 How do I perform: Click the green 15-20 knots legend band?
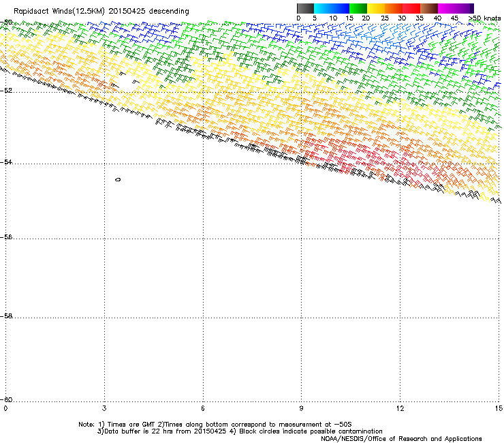(358, 8)
